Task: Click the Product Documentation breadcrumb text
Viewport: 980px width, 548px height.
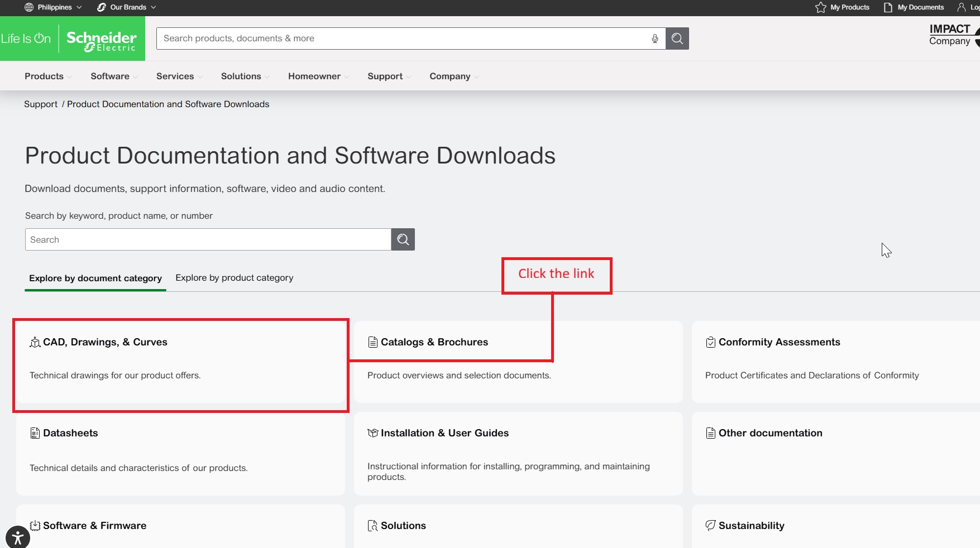Action: pos(168,104)
